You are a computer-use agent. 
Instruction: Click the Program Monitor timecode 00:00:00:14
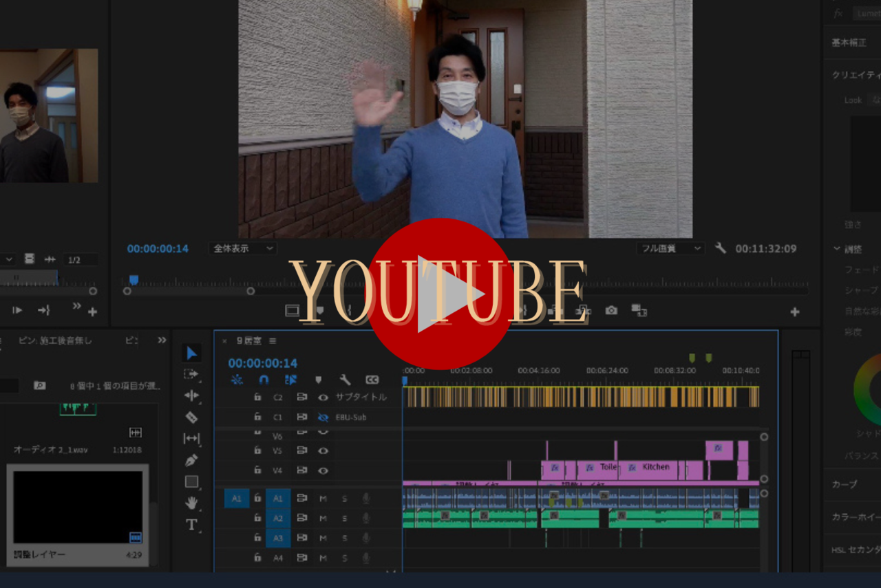pyautogui.click(x=158, y=248)
